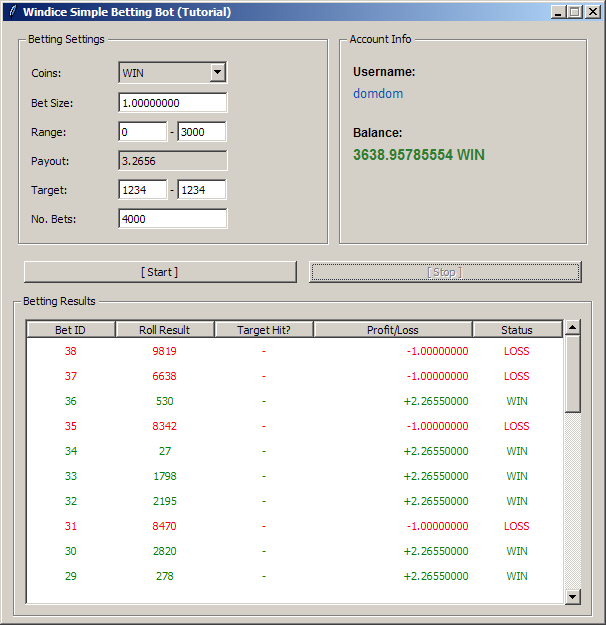
Task: Click the Range maximum field showing 3000
Action: [202, 132]
